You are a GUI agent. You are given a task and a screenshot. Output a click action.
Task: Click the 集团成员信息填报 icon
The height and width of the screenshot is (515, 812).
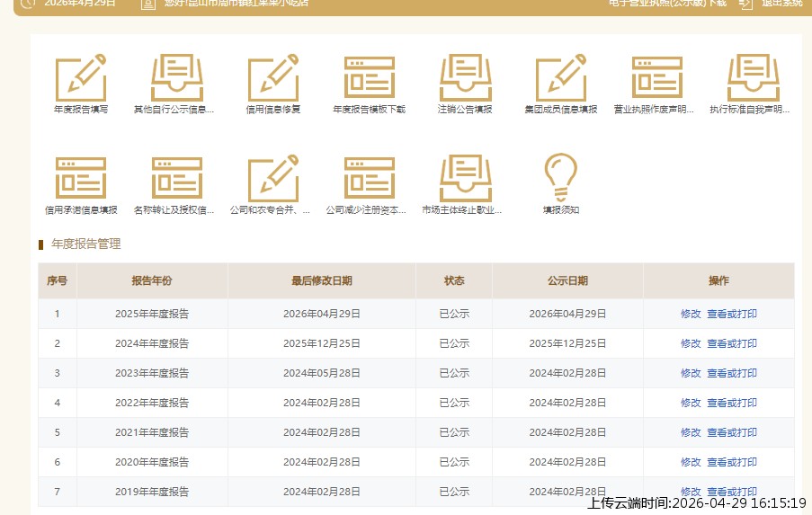561,79
